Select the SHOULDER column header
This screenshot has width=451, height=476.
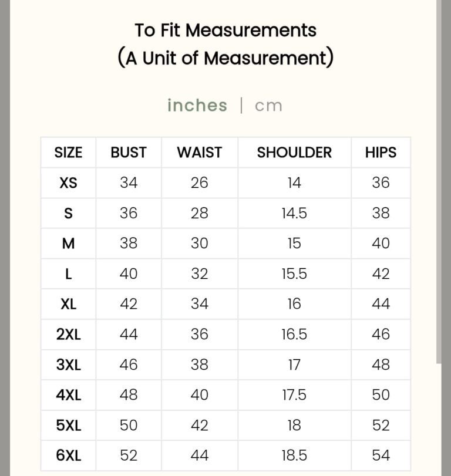(x=294, y=153)
